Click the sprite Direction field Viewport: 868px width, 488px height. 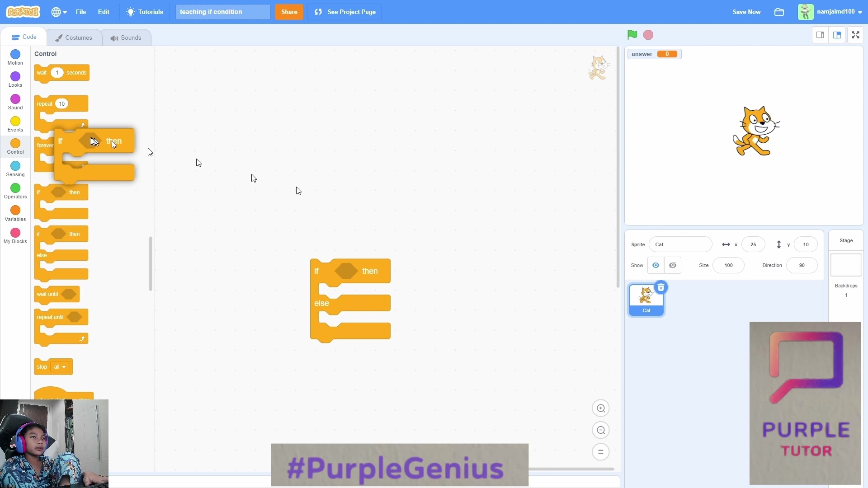[802, 265]
